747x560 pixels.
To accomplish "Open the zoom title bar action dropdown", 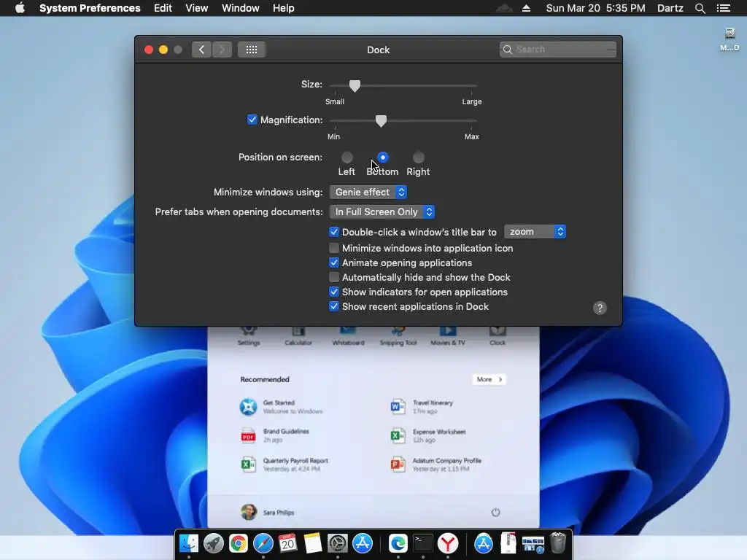I will (x=535, y=232).
